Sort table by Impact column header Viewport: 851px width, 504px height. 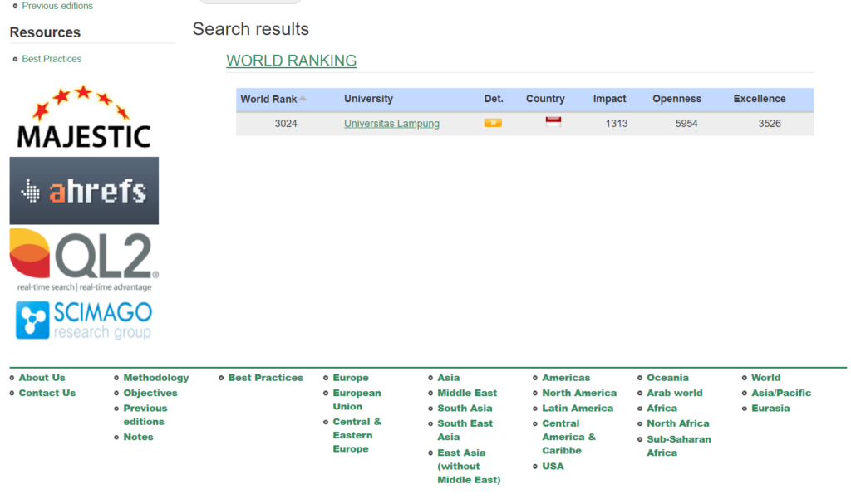point(609,99)
